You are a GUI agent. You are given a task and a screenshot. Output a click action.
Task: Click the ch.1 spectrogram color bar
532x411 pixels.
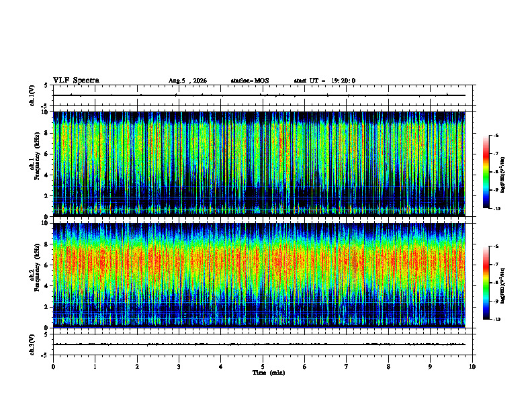tap(486, 172)
